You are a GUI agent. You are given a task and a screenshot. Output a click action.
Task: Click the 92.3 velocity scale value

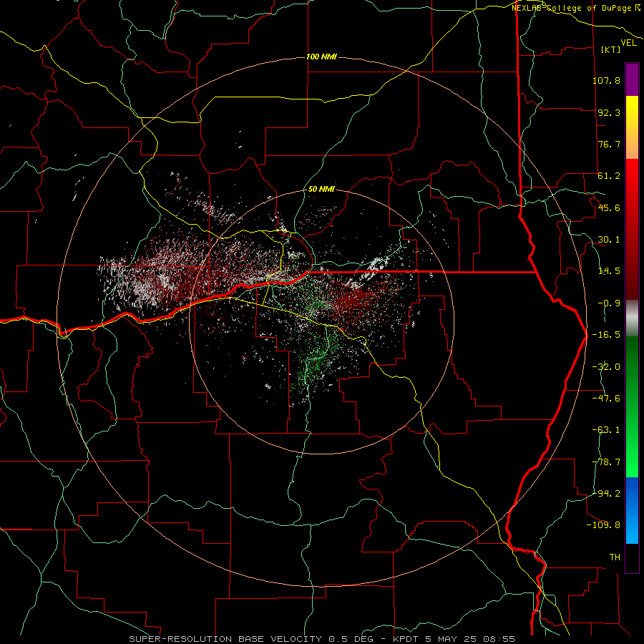point(609,112)
